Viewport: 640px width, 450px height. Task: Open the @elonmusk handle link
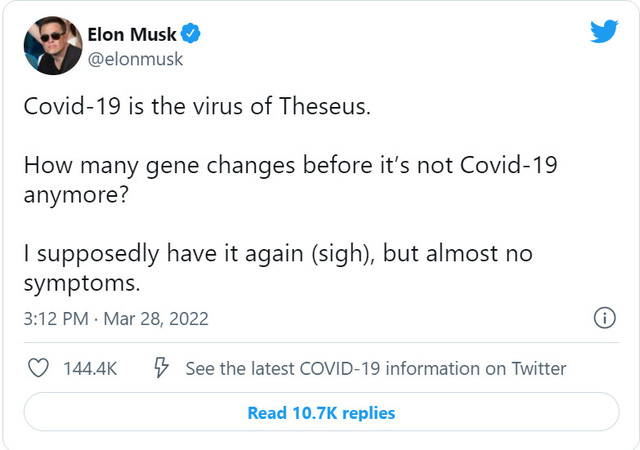135,60
